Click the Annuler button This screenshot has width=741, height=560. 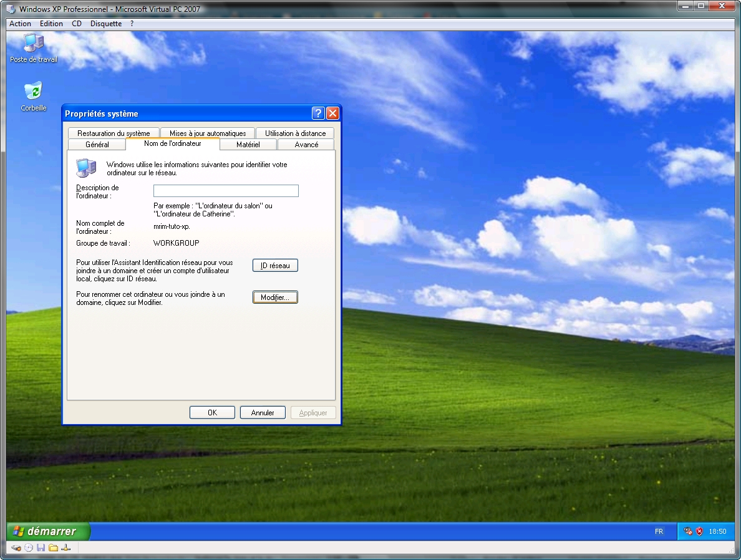(263, 413)
